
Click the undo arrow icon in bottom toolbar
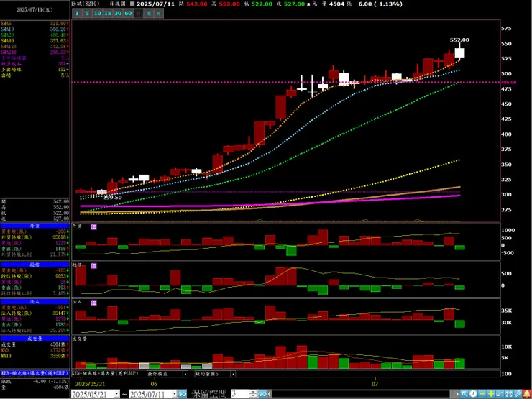pyautogui.click(x=500, y=393)
